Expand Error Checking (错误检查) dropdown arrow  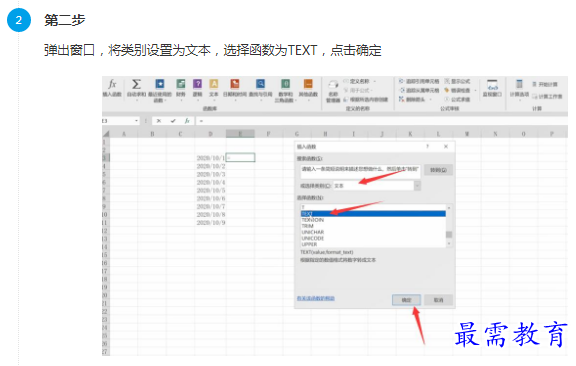click(475, 90)
